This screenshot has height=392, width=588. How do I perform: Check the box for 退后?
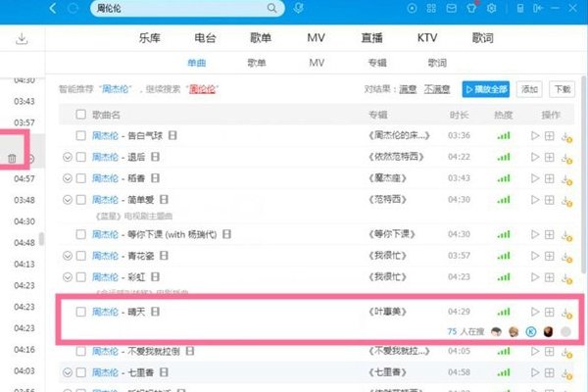pyautogui.click(x=80, y=157)
